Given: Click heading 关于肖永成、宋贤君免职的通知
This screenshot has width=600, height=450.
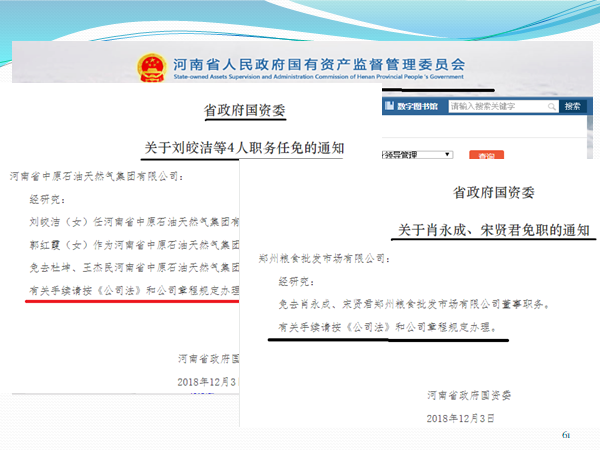Looking at the screenshot, I should pyautogui.click(x=494, y=230).
